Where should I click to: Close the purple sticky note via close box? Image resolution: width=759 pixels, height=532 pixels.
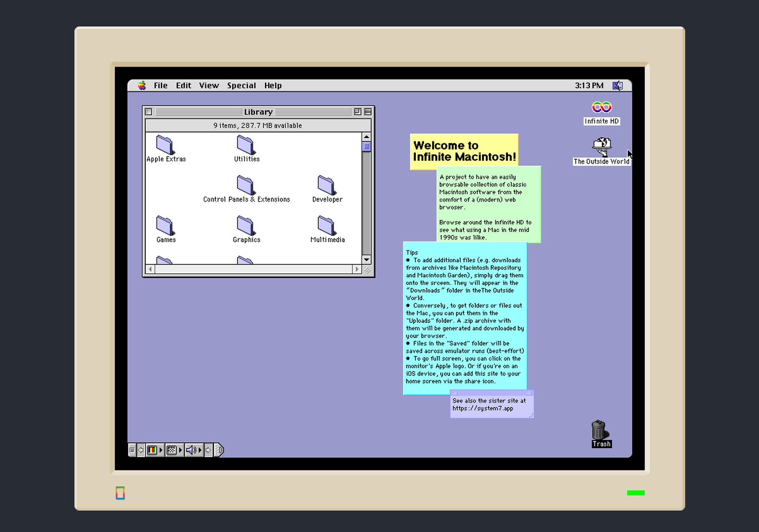454,393
